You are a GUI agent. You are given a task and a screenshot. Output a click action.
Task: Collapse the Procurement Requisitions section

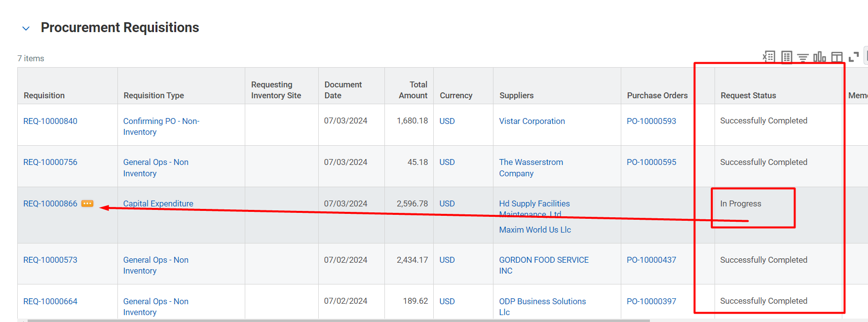[26, 29]
